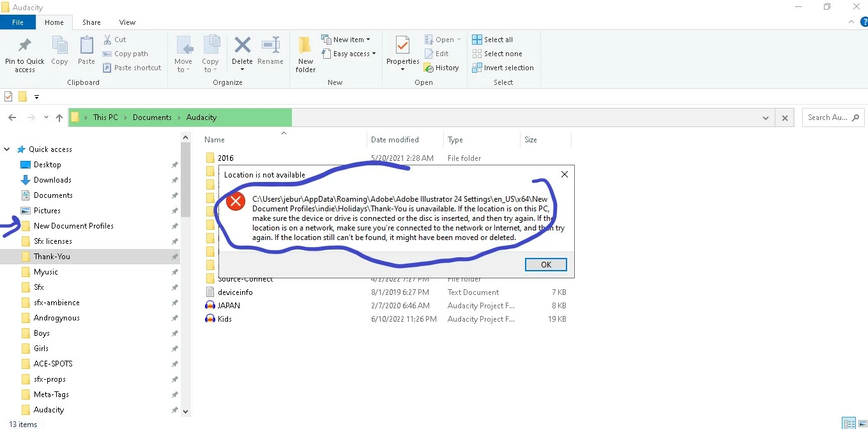Open Meta-Tags pinned folder

coord(51,395)
